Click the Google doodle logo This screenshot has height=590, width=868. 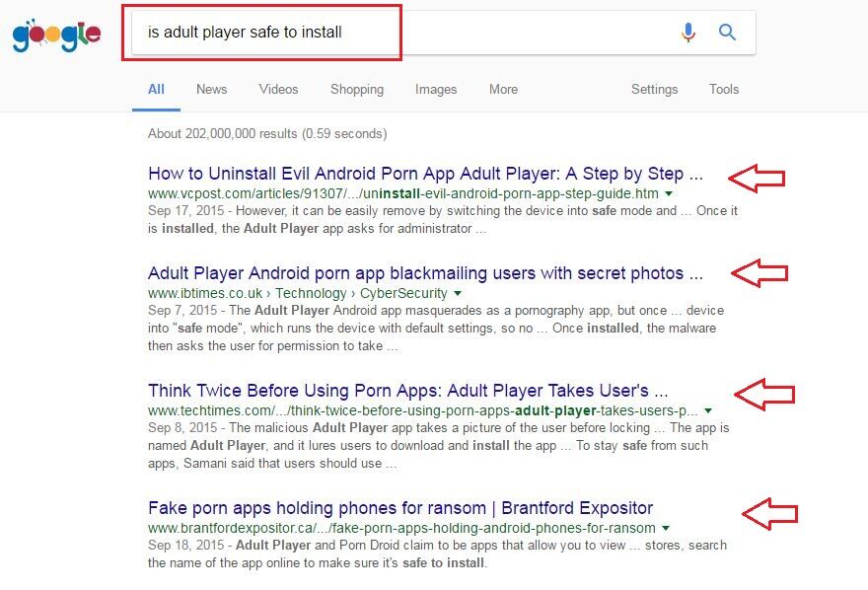56,35
